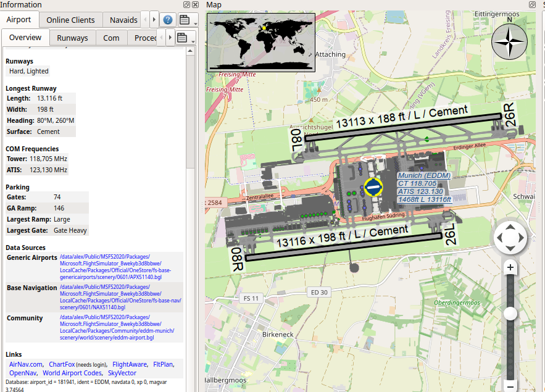This screenshot has height=392, width=545.
Task: Float the Map dock window
Action: [532, 4]
